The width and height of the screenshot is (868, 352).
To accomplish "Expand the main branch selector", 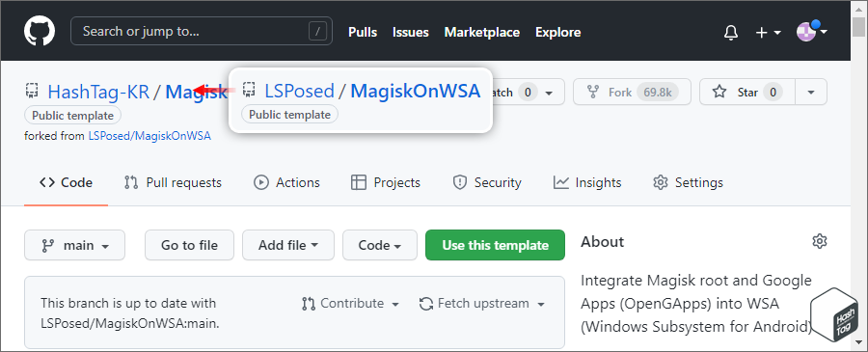I will [x=74, y=245].
